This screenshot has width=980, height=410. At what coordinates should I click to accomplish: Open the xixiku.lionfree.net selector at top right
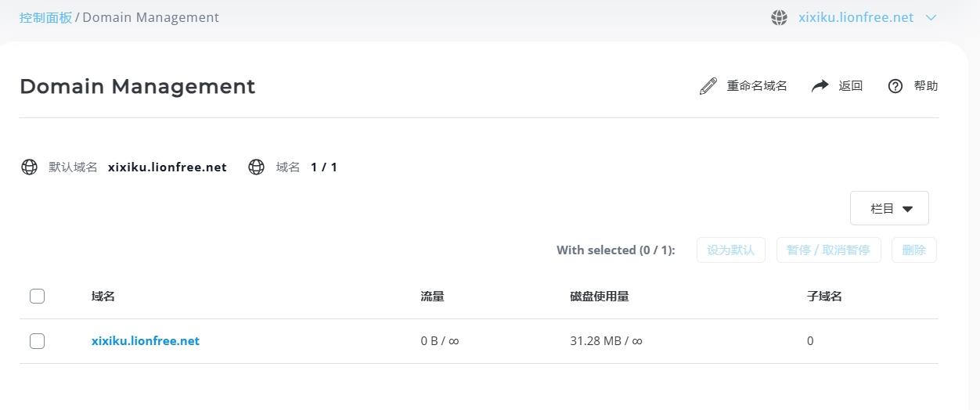[856, 17]
